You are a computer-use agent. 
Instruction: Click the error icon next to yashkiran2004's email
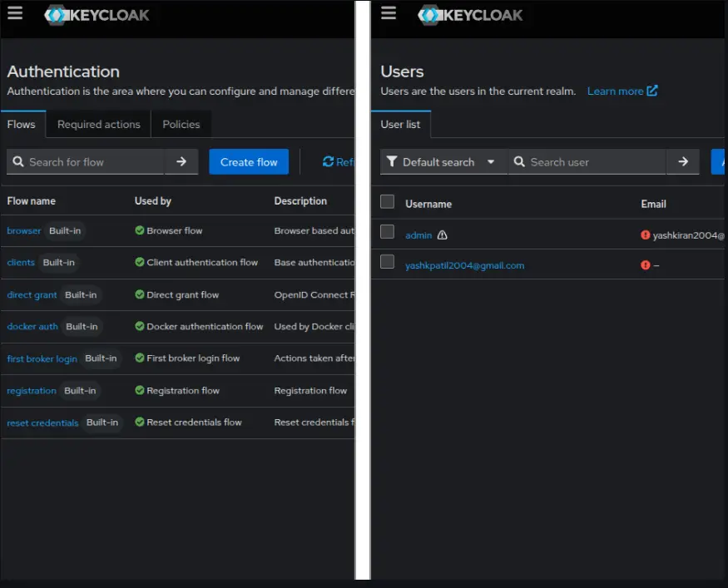(x=647, y=235)
